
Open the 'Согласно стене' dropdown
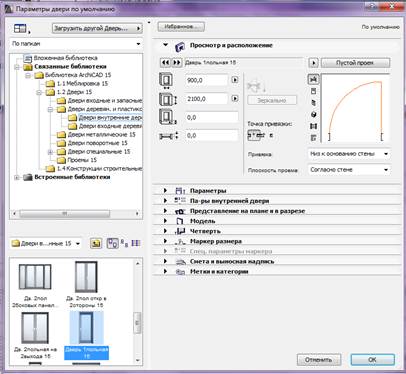pyautogui.click(x=349, y=170)
